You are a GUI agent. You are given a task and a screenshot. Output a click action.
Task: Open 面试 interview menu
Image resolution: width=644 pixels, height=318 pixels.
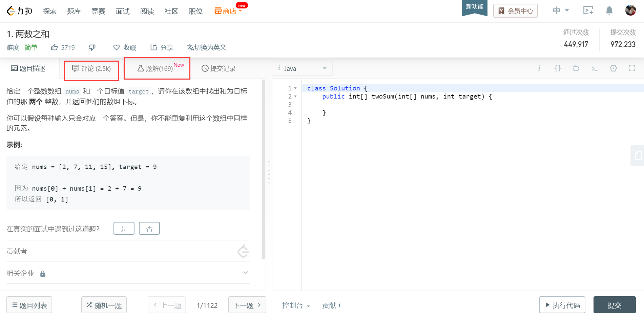(123, 11)
